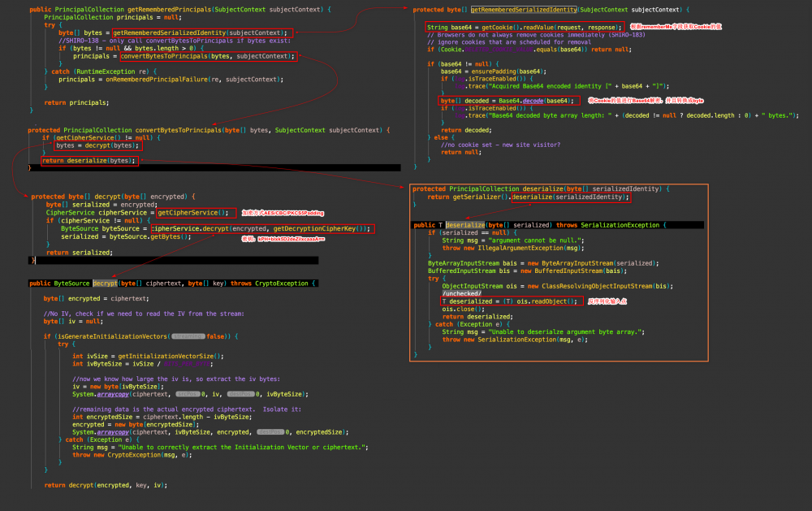The height and width of the screenshot is (511, 812).
Task: Click the 'argument cannot be null.' message line
Action: pos(513,240)
